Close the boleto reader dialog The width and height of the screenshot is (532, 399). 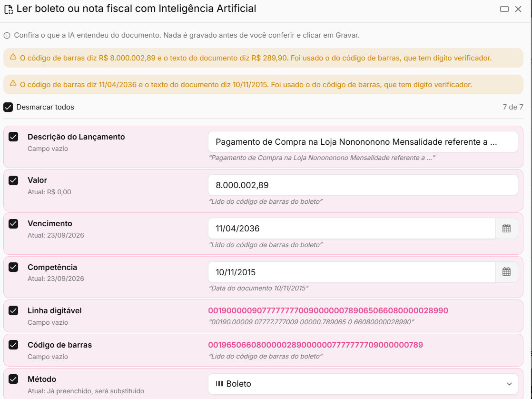pyautogui.click(x=518, y=9)
